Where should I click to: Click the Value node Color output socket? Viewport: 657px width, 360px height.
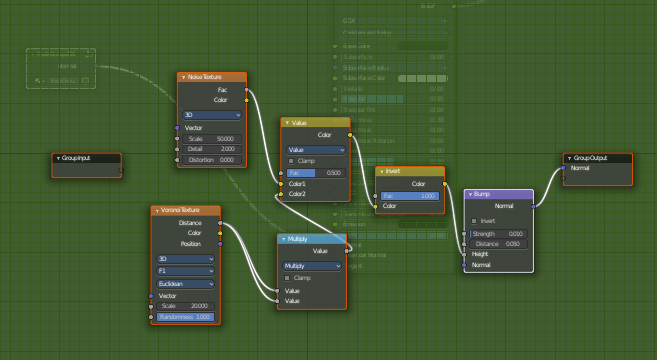click(x=350, y=135)
